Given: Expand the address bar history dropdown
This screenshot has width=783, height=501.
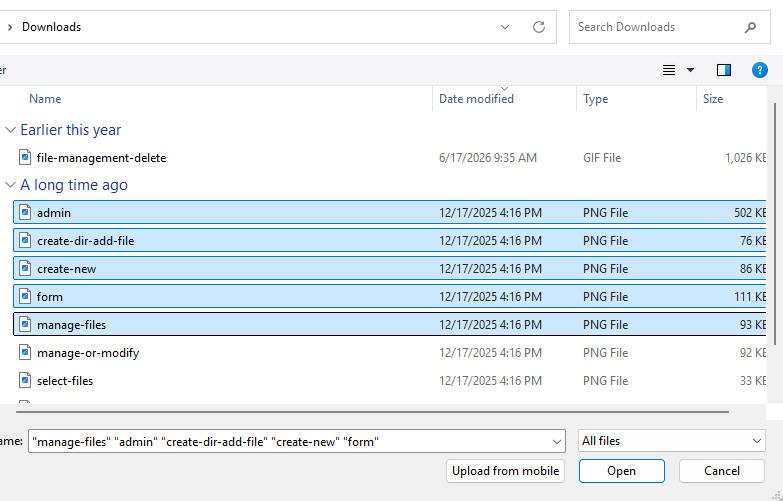Looking at the screenshot, I should click(505, 27).
